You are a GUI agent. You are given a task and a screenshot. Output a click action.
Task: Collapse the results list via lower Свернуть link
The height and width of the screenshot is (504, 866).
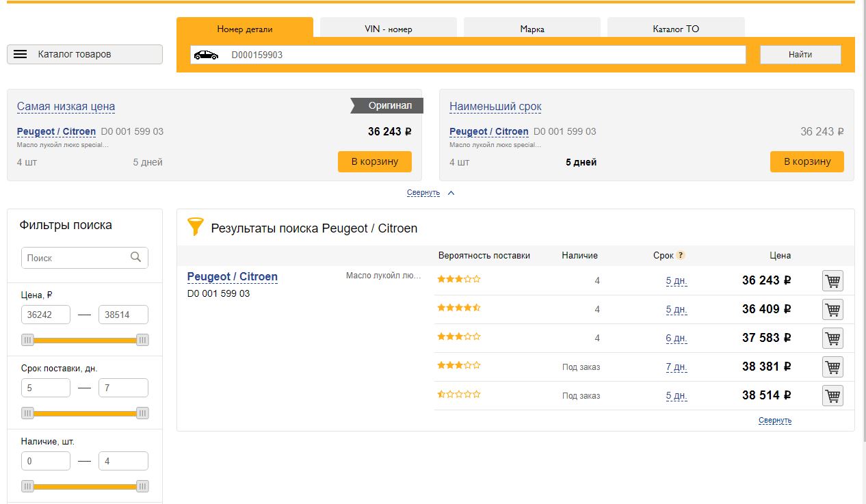tap(775, 421)
